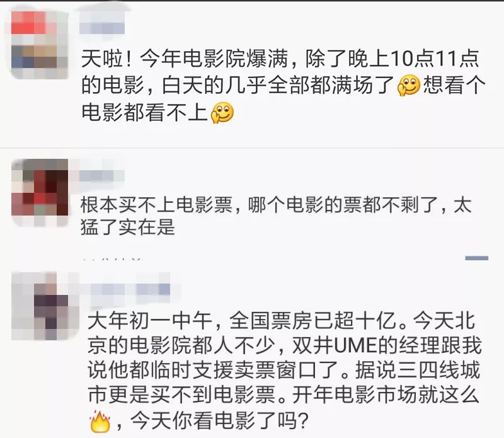The height and width of the screenshot is (438, 504).
Task: Tap the fire emoji in the third post
Action: [x=100, y=421]
